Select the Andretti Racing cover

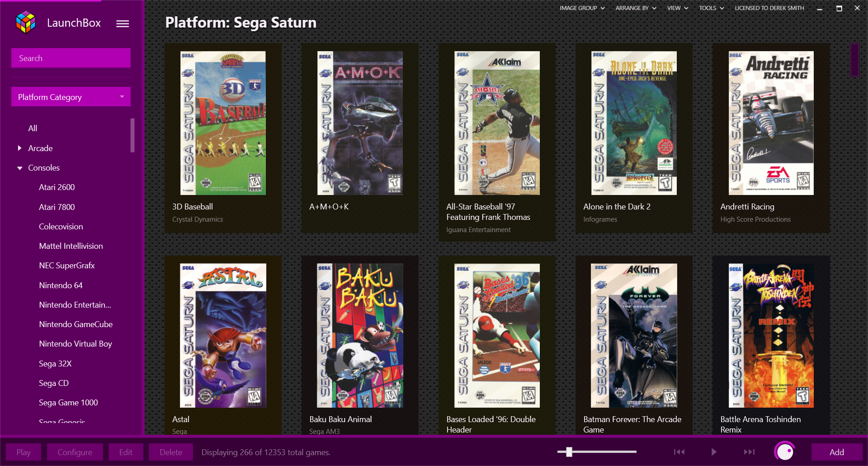coord(771,123)
